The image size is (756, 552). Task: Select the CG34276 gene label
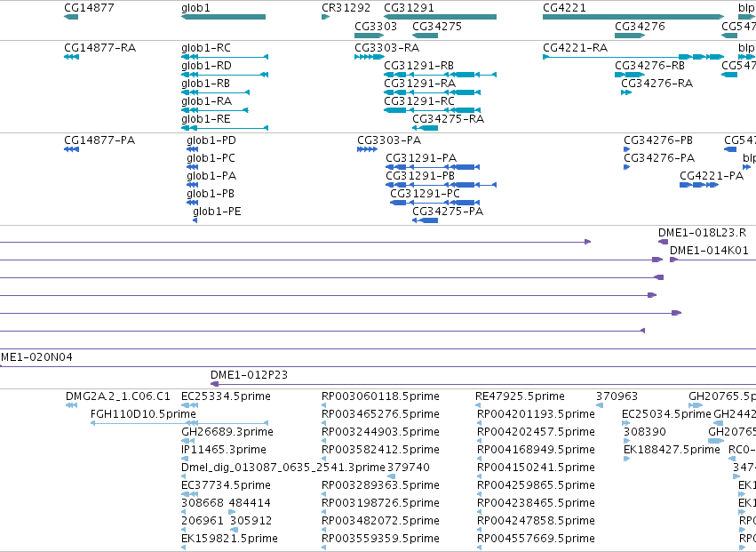pyautogui.click(x=640, y=26)
